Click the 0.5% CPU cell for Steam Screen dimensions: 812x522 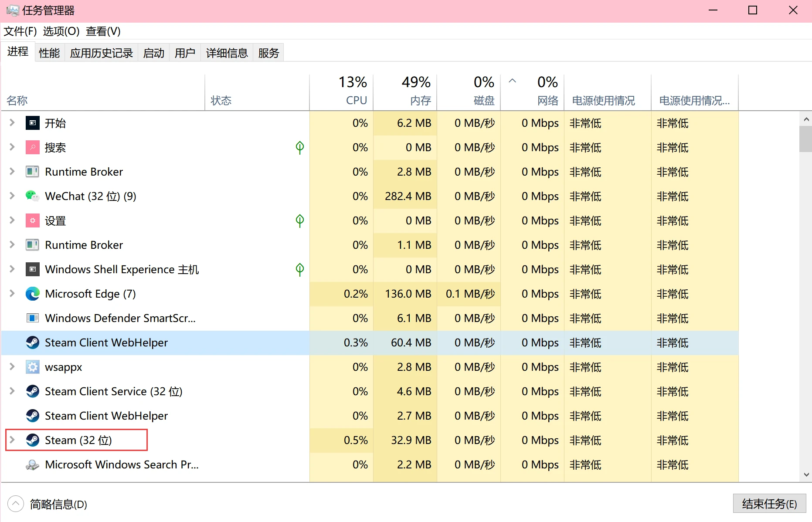[341, 441]
